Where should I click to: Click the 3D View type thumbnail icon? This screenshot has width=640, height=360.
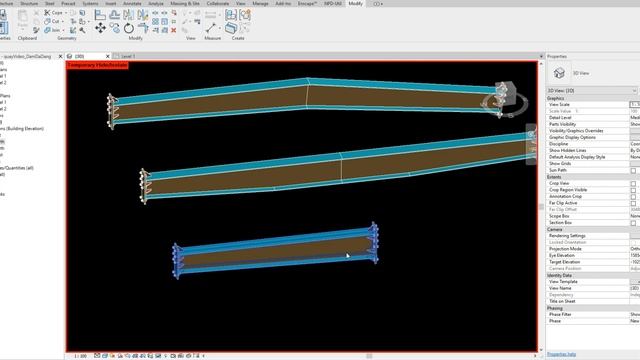pos(559,73)
